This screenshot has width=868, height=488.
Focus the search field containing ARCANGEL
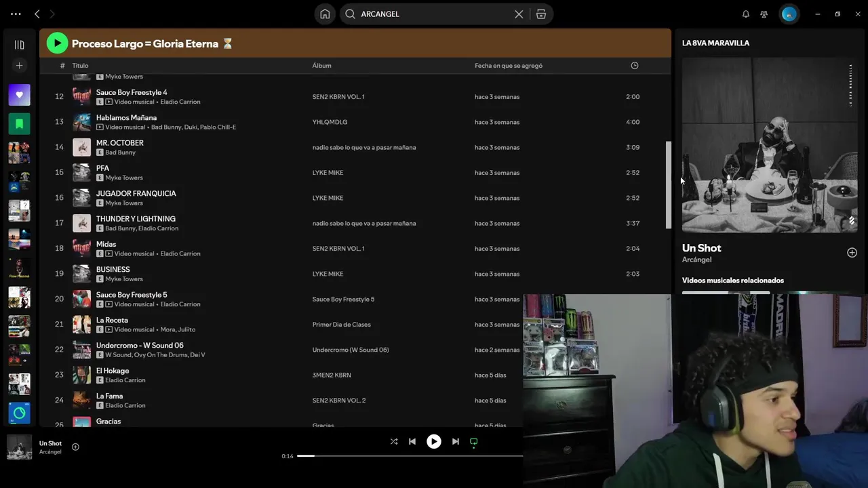coord(434,14)
